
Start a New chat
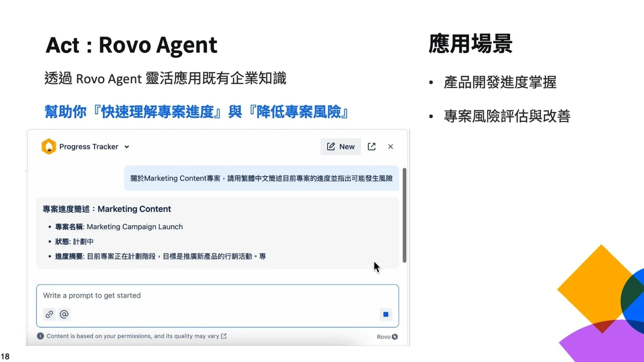(x=340, y=147)
